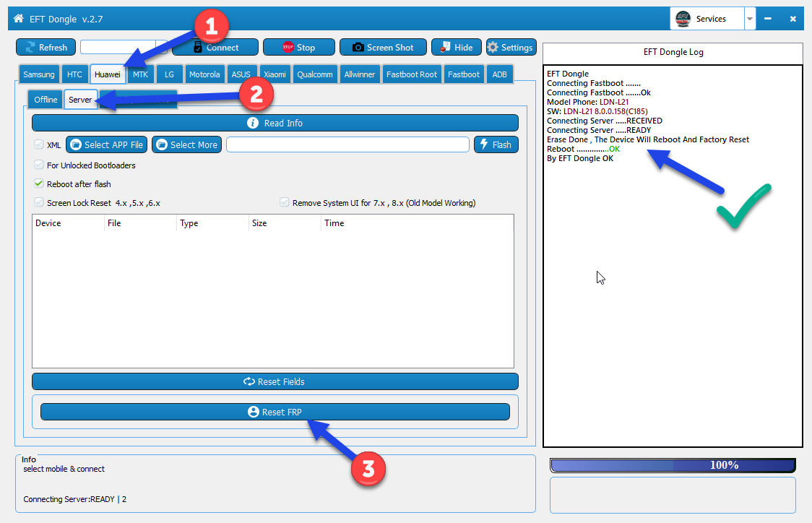Switch to the HTC tab
The image size is (812, 523).
[74, 74]
